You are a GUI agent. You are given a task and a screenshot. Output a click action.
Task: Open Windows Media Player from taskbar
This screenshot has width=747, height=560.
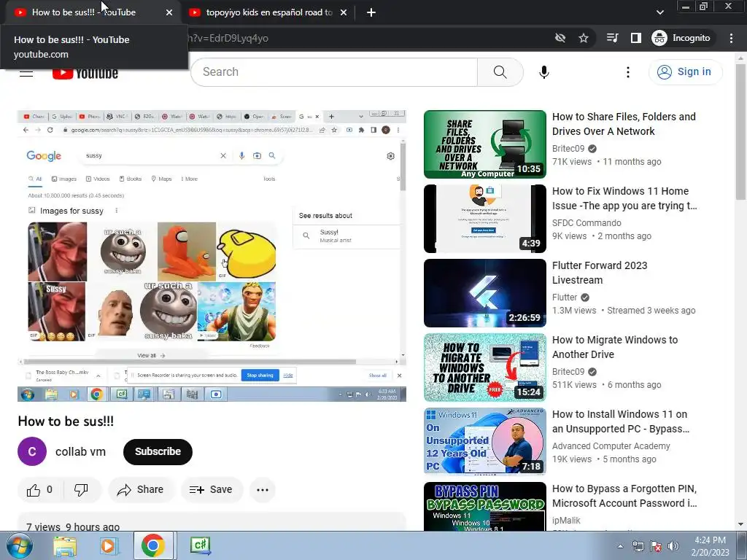pyautogui.click(x=109, y=545)
